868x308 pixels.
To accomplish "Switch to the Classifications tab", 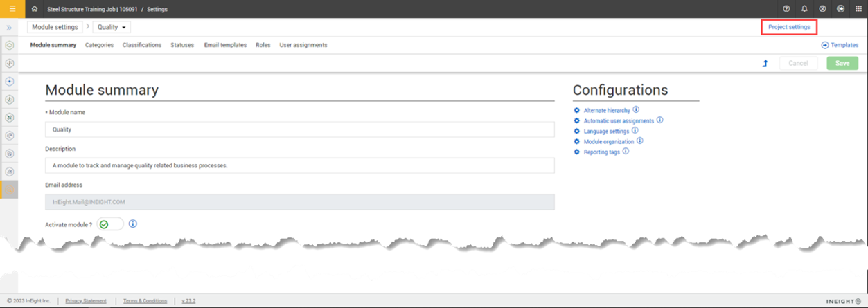I will 142,45.
